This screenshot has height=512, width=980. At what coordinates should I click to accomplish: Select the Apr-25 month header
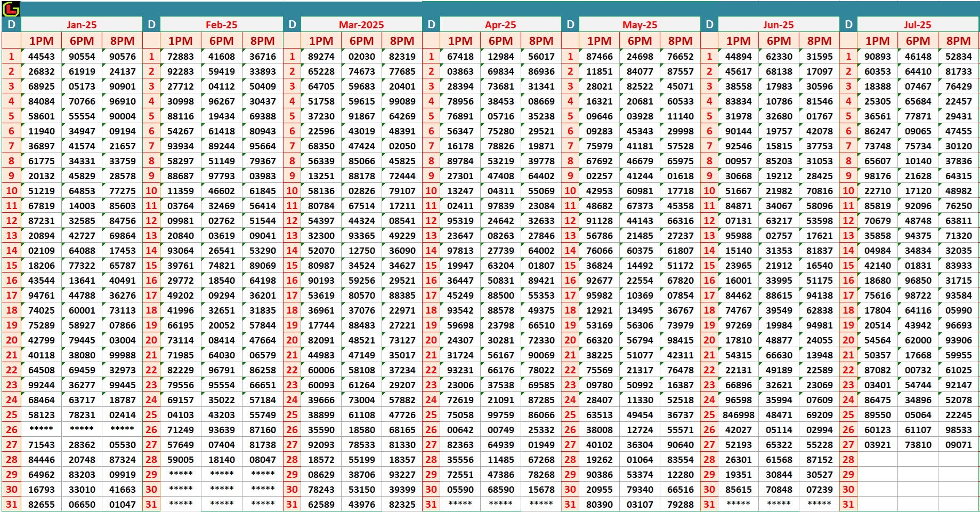click(500, 25)
